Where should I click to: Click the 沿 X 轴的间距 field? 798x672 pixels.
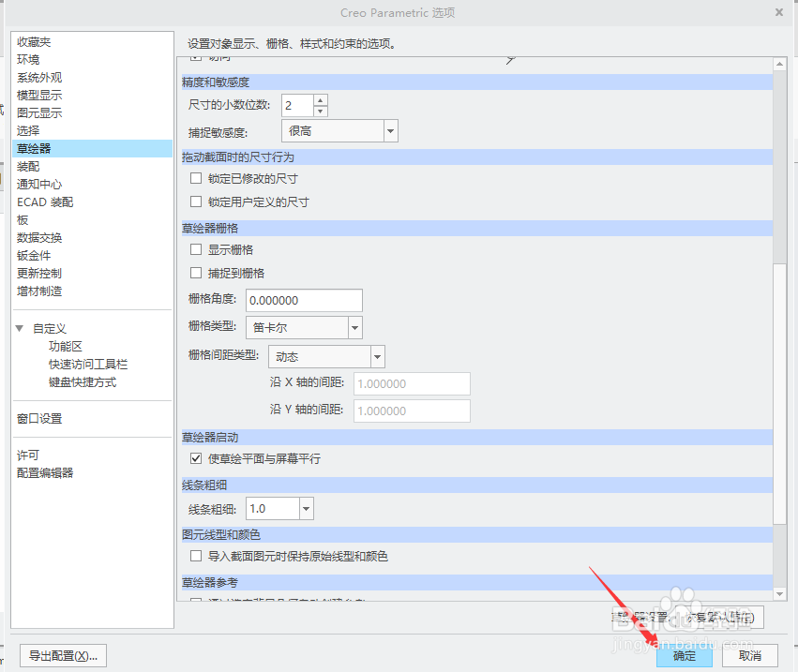(x=412, y=383)
